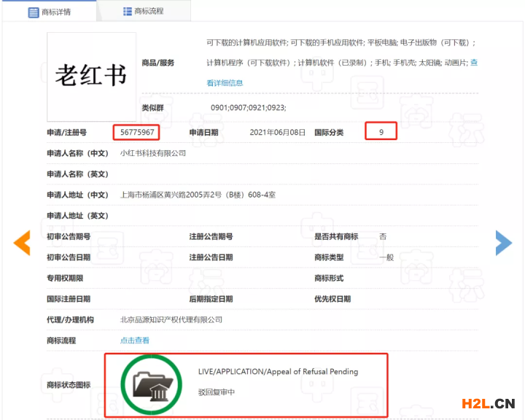Viewport: 525px width, 420px height.
Task: Select similar group codes 0901;0907;0921;0923
Action: point(248,107)
